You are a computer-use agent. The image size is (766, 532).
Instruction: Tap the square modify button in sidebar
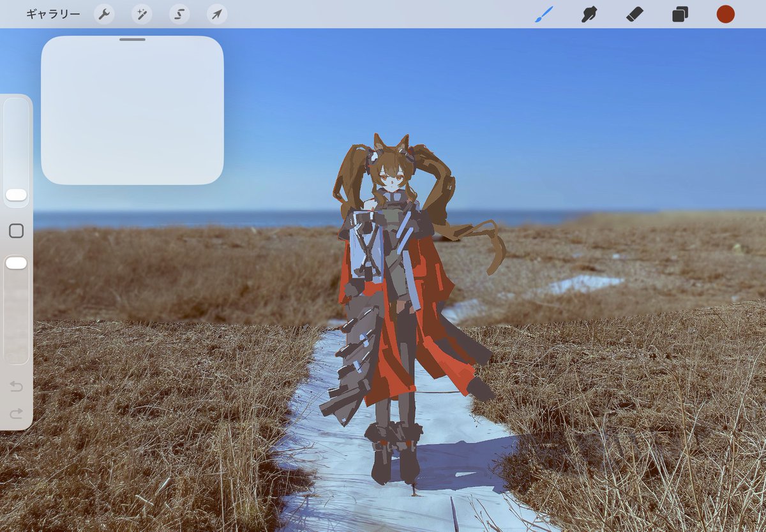(x=17, y=231)
